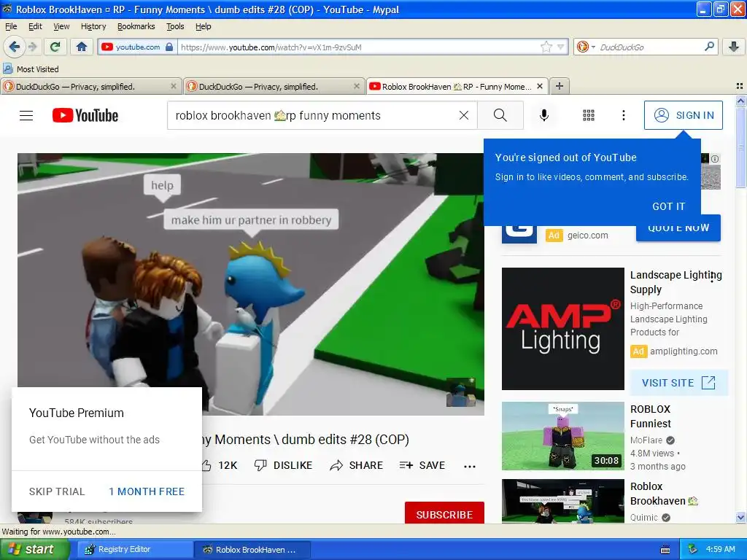This screenshot has width=747, height=560.
Task: Close the Roblox BrookHaven tab
Action: pyautogui.click(x=540, y=86)
